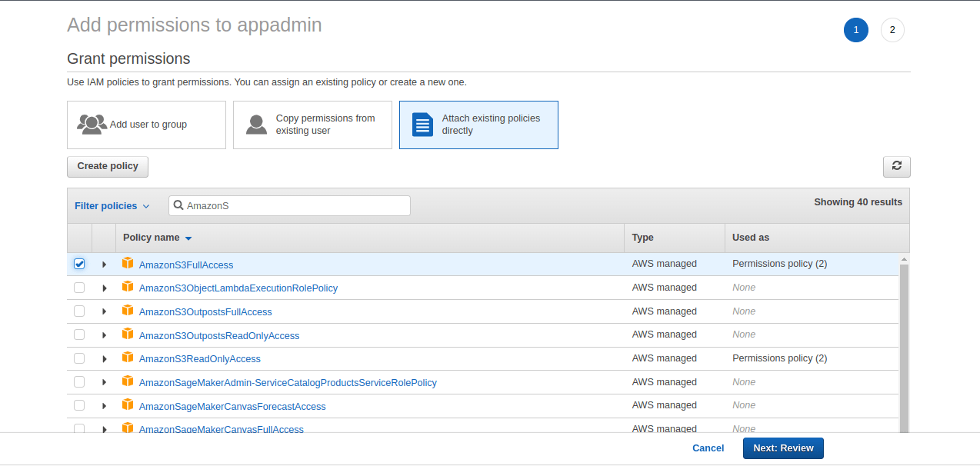Viewport: 980px width, 466px height.
Task: Click the "Showing 40 results" text
Action: coord(858,202)
